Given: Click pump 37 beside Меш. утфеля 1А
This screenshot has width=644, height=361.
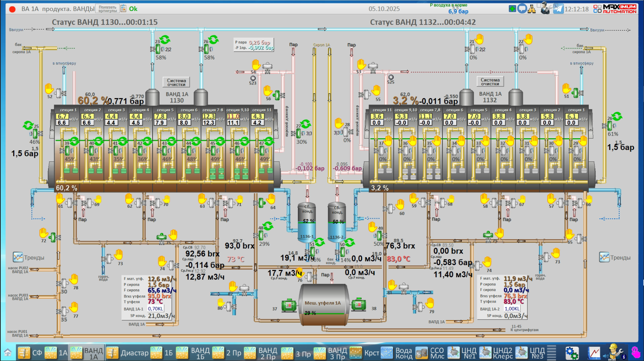Looking at the screenshot, I should [289, 305].
